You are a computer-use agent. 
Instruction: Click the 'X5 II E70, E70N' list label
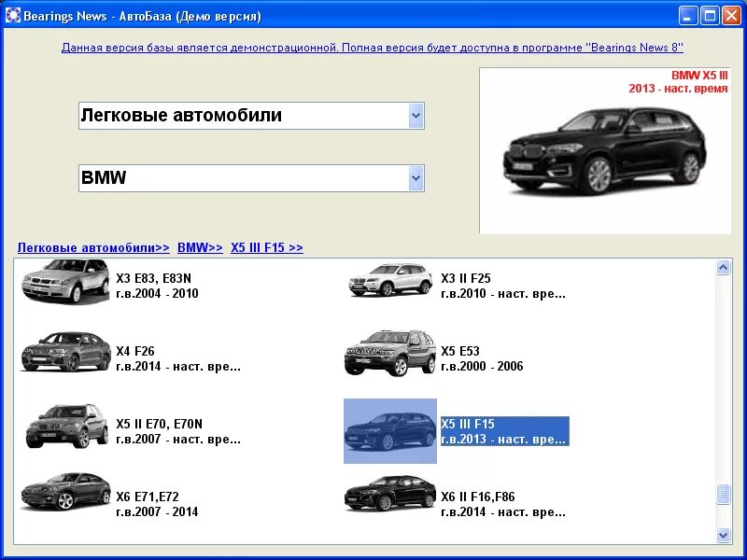click(178, 431)
